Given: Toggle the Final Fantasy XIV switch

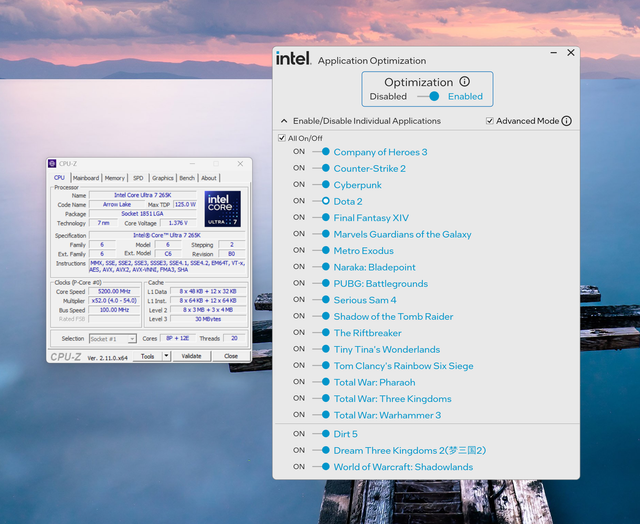Looking at the screenshot, I should click(321, 218).
